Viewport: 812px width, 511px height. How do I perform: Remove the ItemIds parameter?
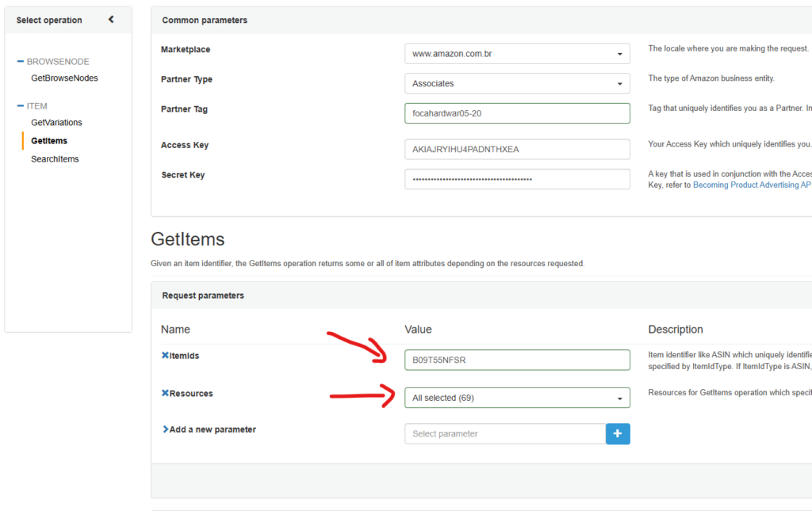165,355
